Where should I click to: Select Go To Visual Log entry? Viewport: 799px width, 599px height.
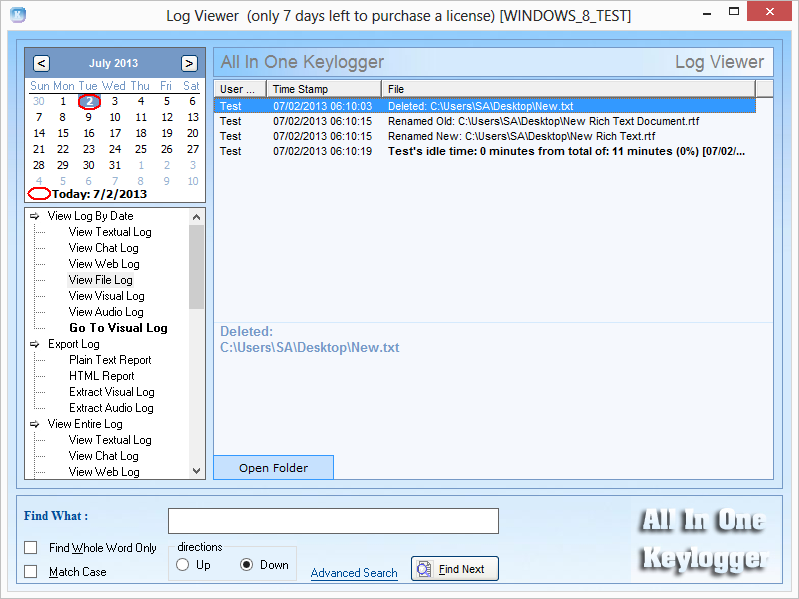pyautogui.click(x=118, y=328)
